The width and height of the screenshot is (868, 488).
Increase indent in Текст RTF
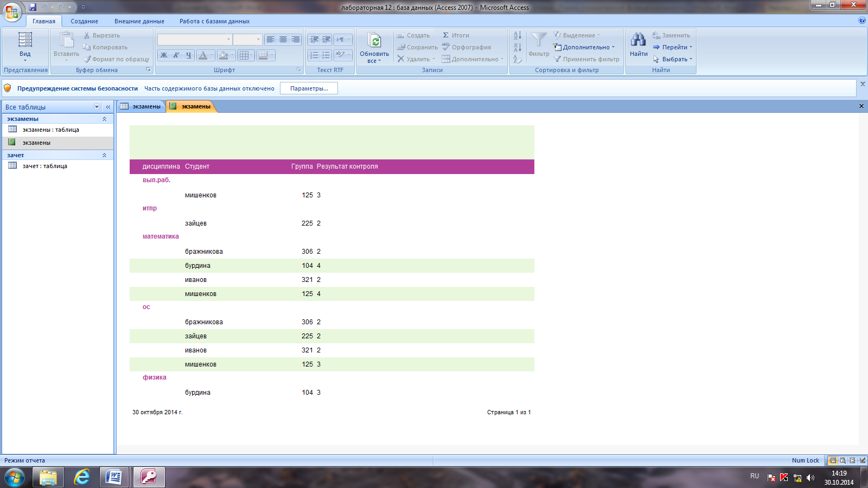point(326,40)
